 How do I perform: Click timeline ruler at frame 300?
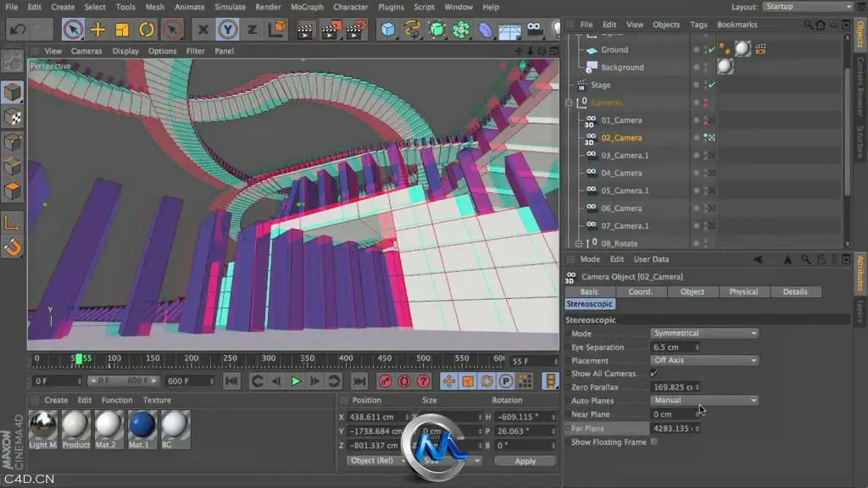[x=269, y=359]
